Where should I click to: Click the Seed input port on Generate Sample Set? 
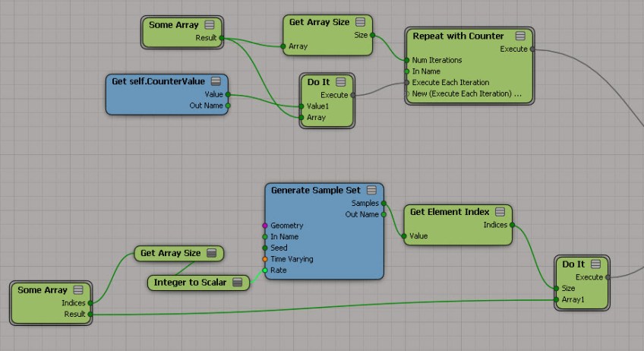click(265, 248)
